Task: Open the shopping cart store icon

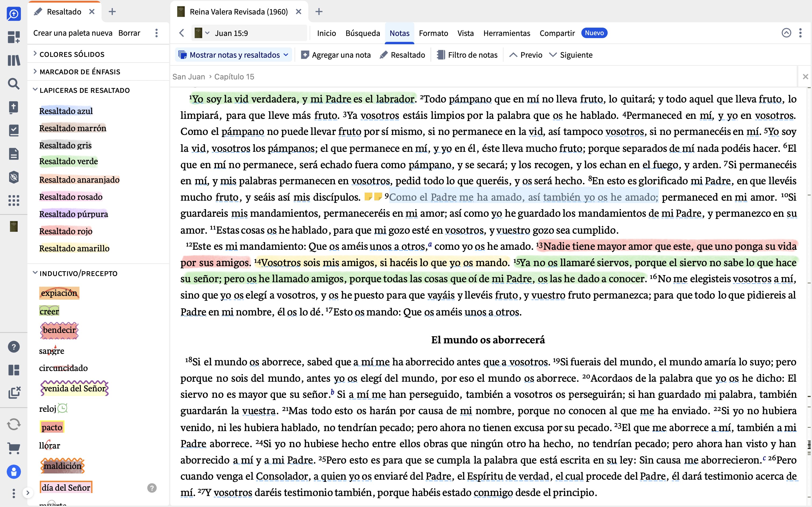Action: click(x=14, y=448)
